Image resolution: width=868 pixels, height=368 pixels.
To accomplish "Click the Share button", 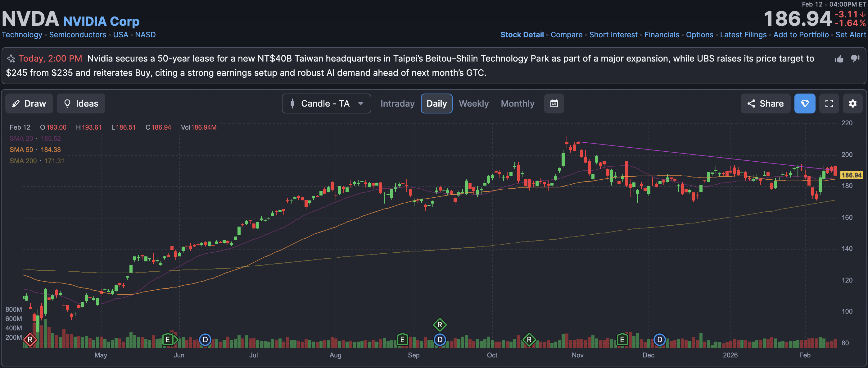I will (x=765, y=103).
